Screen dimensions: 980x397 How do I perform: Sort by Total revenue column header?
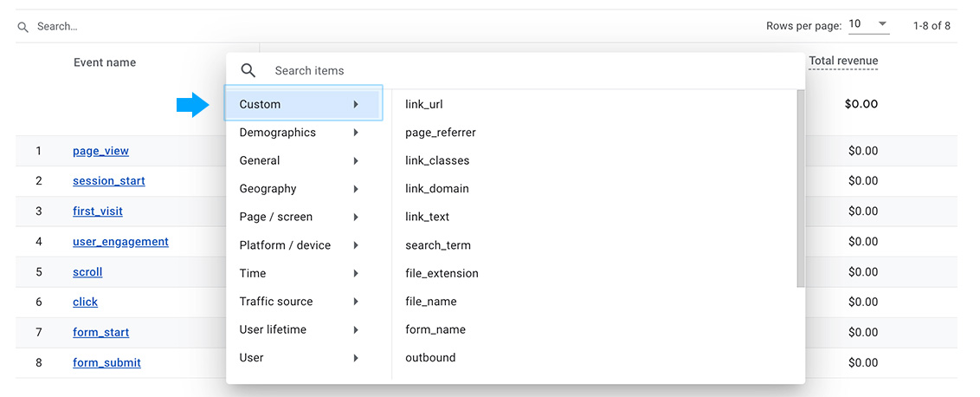[x=842, y=62]
